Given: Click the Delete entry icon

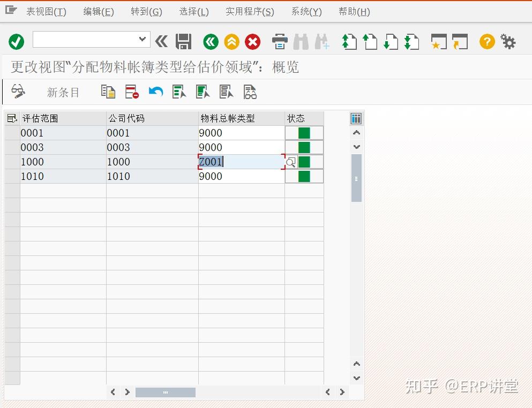Looking at the screenshot, I should click(131, 92).
